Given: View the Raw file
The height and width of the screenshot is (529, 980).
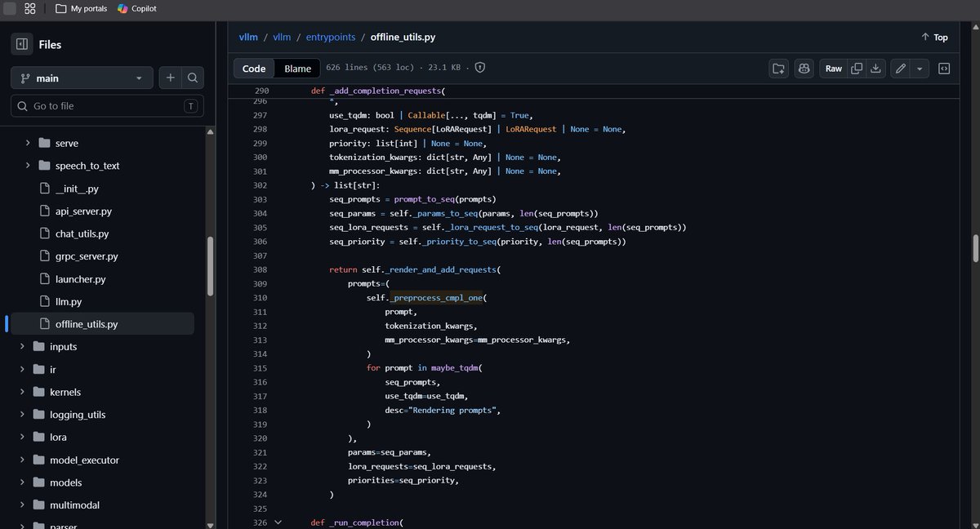Looking at the screenshot, I should tap(833, 69).
